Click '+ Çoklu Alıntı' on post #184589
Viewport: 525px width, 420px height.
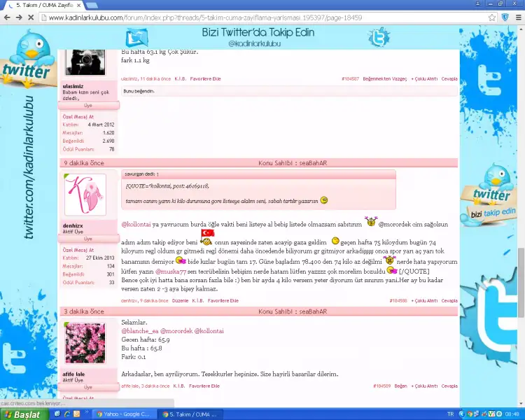click(424, 386)
